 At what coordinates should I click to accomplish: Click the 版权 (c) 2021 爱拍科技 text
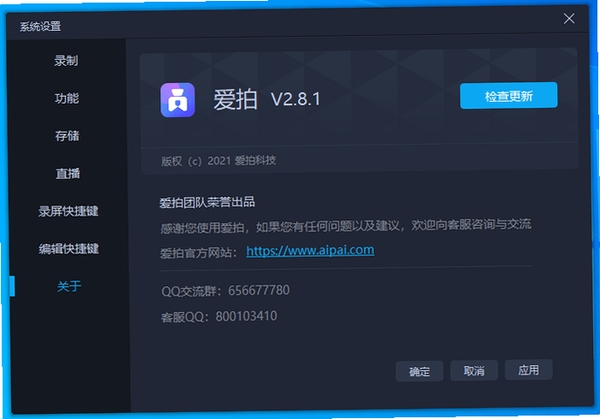tap(218, 161)
